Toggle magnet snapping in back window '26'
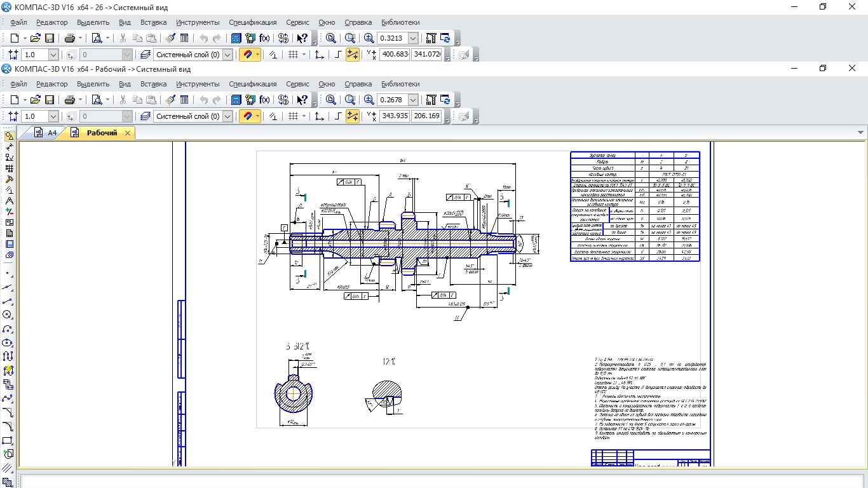The width and height of the screenshot is (868, 488). point(247,55)
